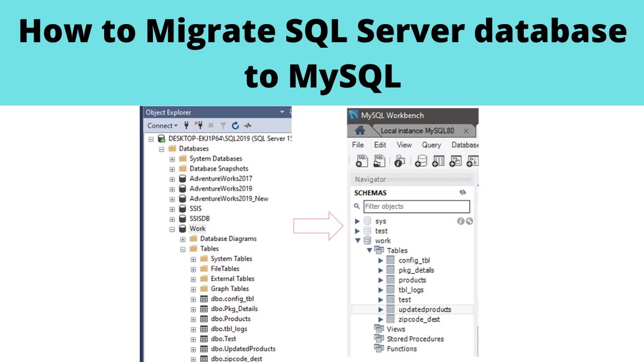Click the MySQL Workbench home icon

click(360, 131)
